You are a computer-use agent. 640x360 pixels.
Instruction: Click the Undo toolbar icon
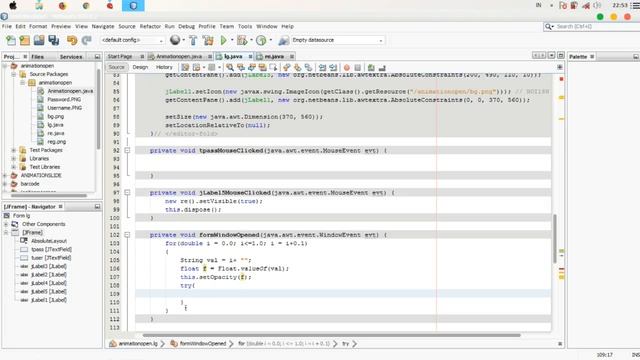(72, 40)
